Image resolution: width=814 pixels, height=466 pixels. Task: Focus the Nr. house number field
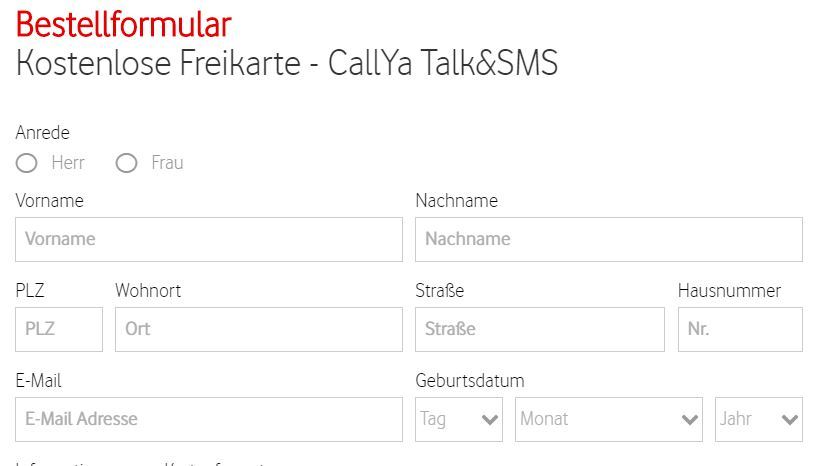tap(739, 329)
